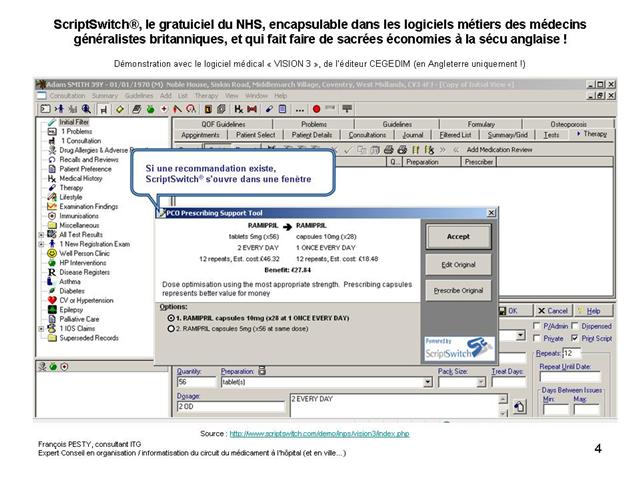Select Drug Allergies & Adverse tree item
Screen dimensions: 640x480
click(x=97, y=150)
